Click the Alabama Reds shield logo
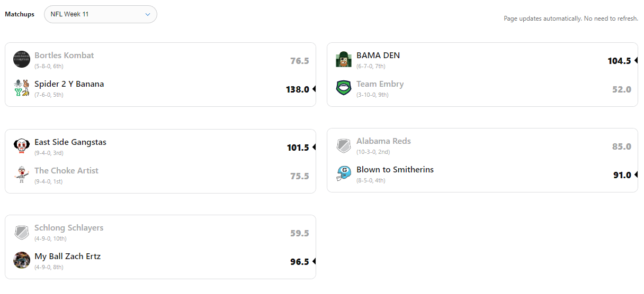 pos(344,145)
